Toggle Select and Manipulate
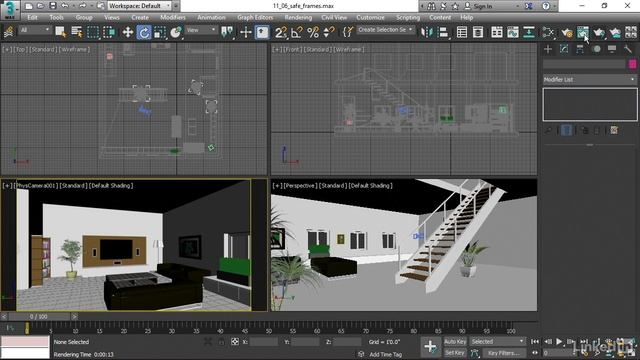Viewport: 640px width, 360px height. (246, 32)
